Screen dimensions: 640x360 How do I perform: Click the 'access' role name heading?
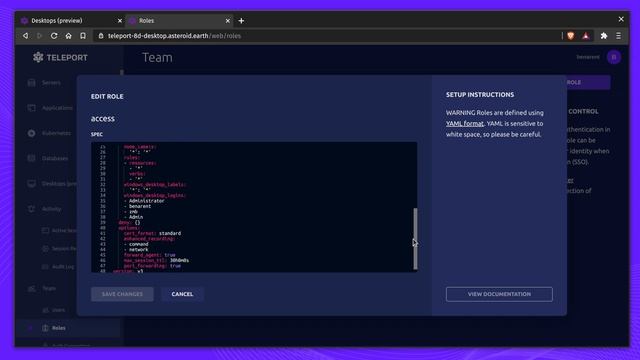coord(102,118)
